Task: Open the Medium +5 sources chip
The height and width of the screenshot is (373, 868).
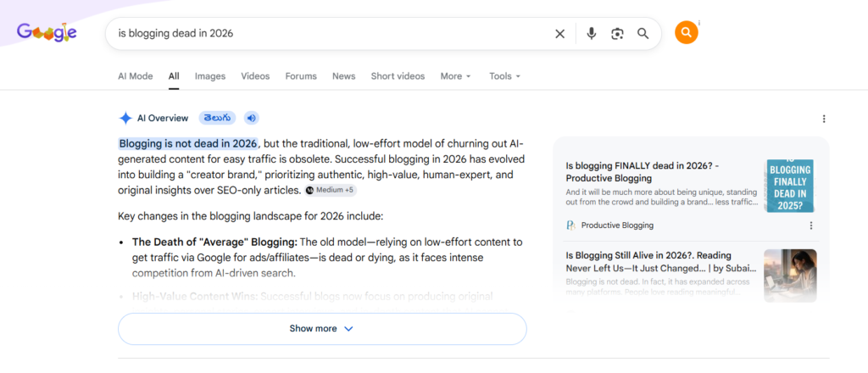Action: tap(330, 191)
